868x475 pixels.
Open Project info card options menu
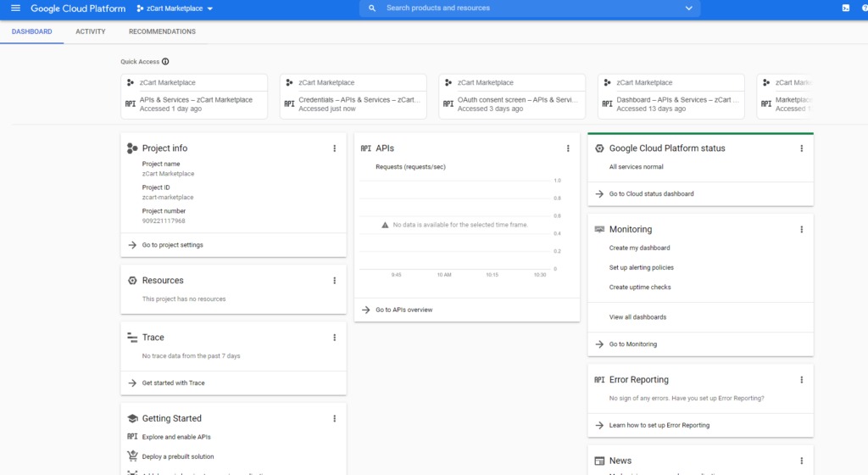pos(334,148)
